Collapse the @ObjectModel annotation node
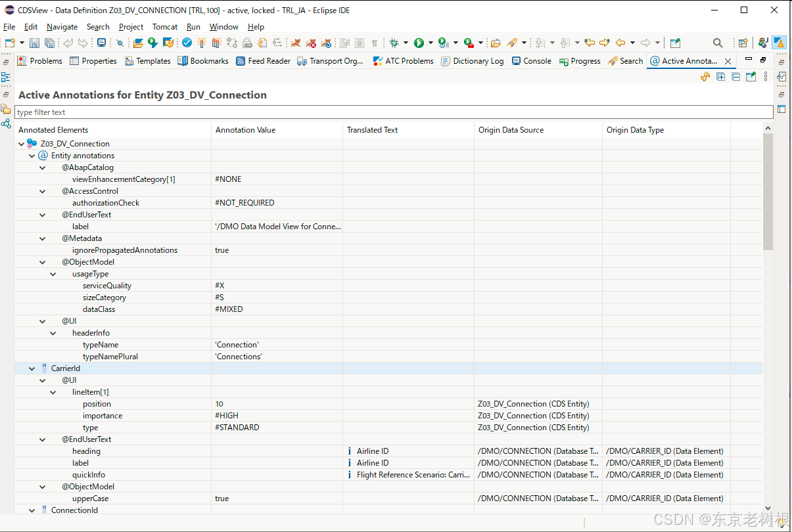The height and width of the screenshot is (532, 792). [x=42, y=261]
